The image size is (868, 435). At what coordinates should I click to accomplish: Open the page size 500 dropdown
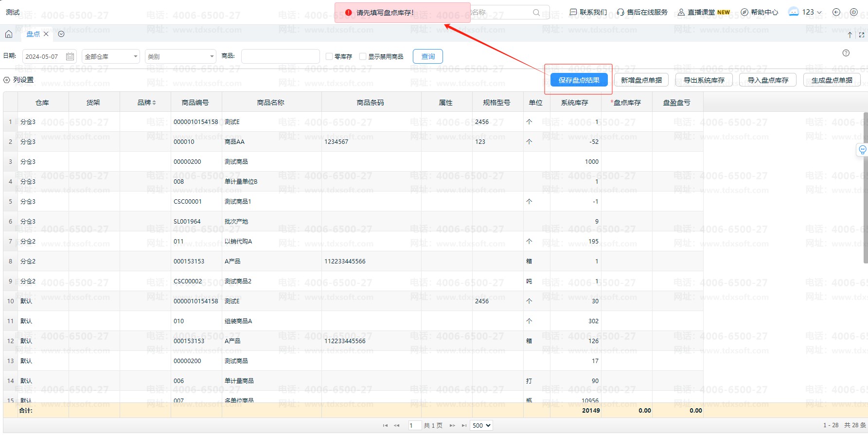coord(481,425)
